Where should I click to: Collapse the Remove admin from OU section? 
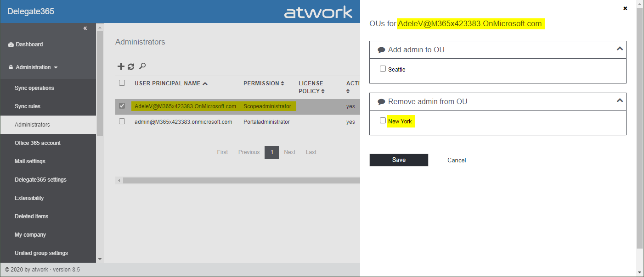pyautogui.click(x=619, y=100)
